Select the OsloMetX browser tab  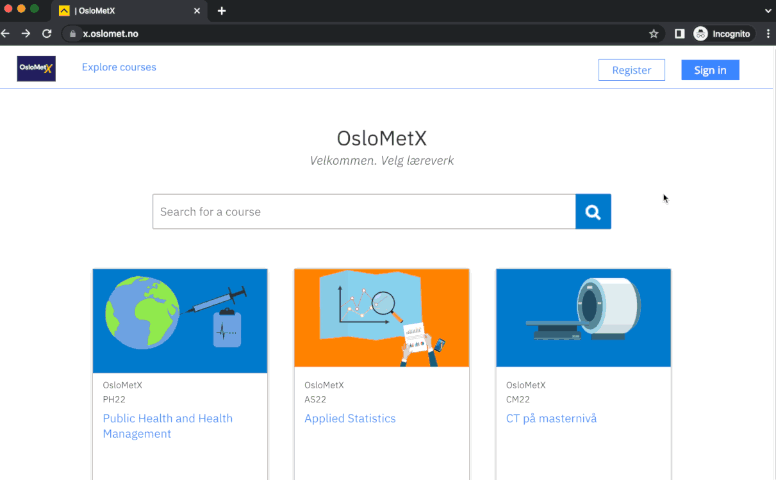coord(129,11)
